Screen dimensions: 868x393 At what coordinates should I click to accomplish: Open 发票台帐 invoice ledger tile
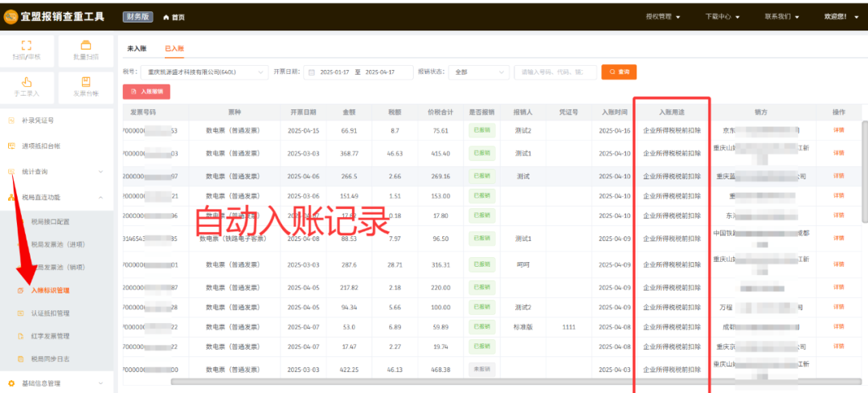click(x=86, y=88)
